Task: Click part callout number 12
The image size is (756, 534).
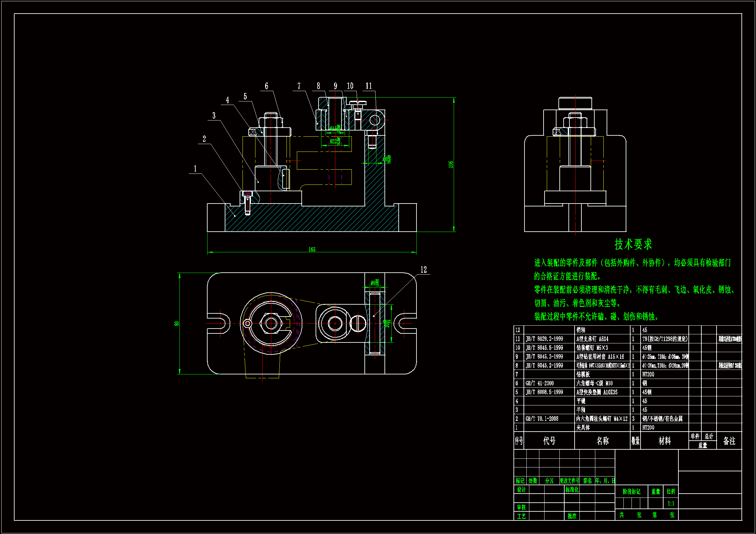Action: pos(424,270)
